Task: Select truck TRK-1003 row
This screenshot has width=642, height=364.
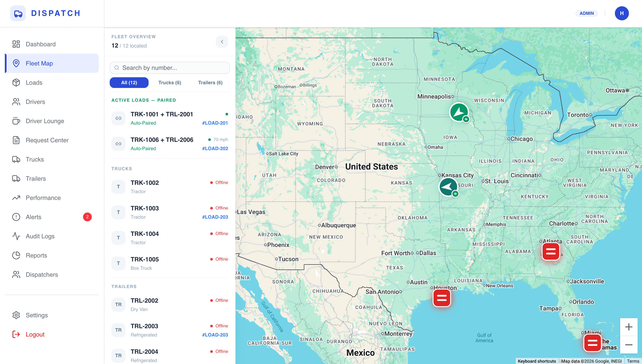Action: pos(170,212)
